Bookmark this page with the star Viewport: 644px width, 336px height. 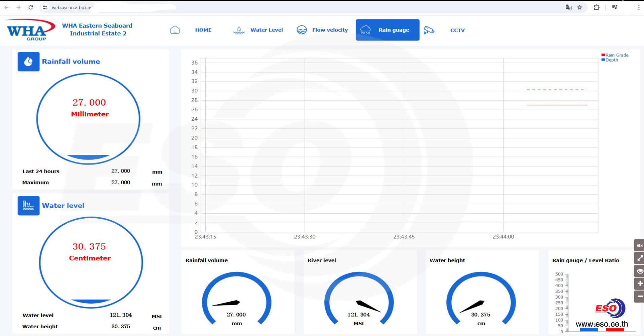[x=579, y=7]
